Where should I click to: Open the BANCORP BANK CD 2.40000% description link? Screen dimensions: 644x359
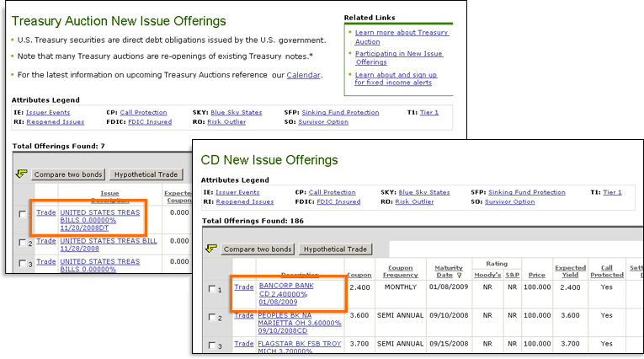(285, 292)
